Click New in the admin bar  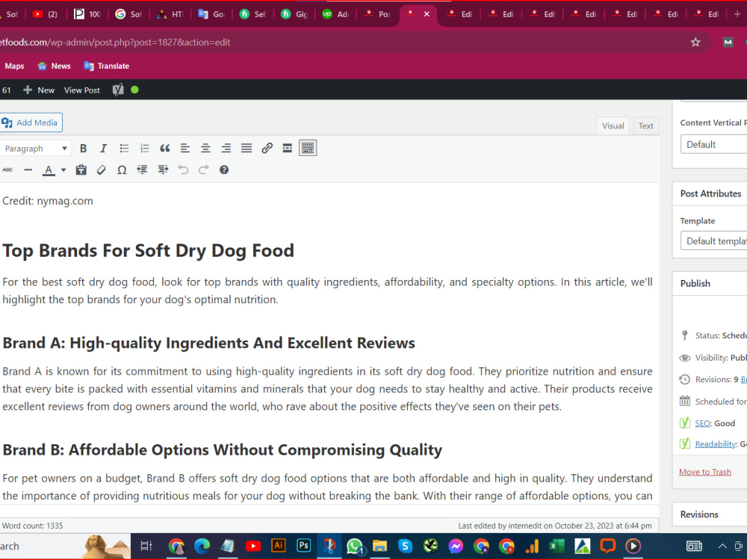(39, 90)
